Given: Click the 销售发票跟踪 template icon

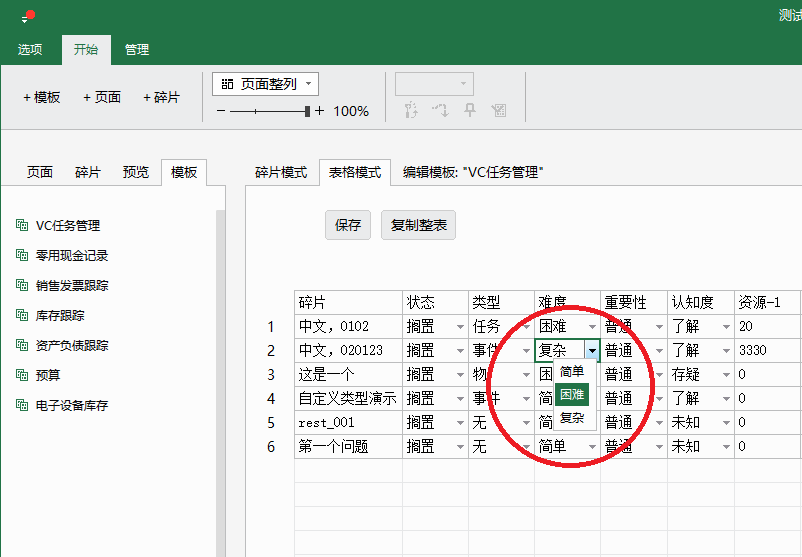Looking at the screenshot, I should click(x=22, y=285).
